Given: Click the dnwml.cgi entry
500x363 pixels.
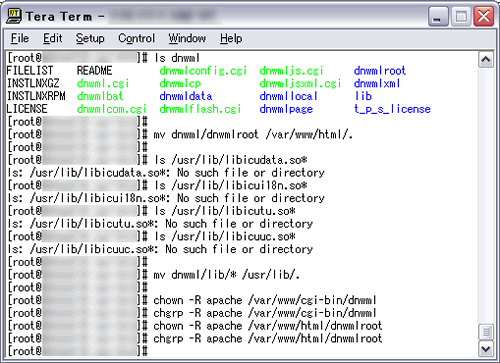Looking at the screenshot, I should pos(103,83).
